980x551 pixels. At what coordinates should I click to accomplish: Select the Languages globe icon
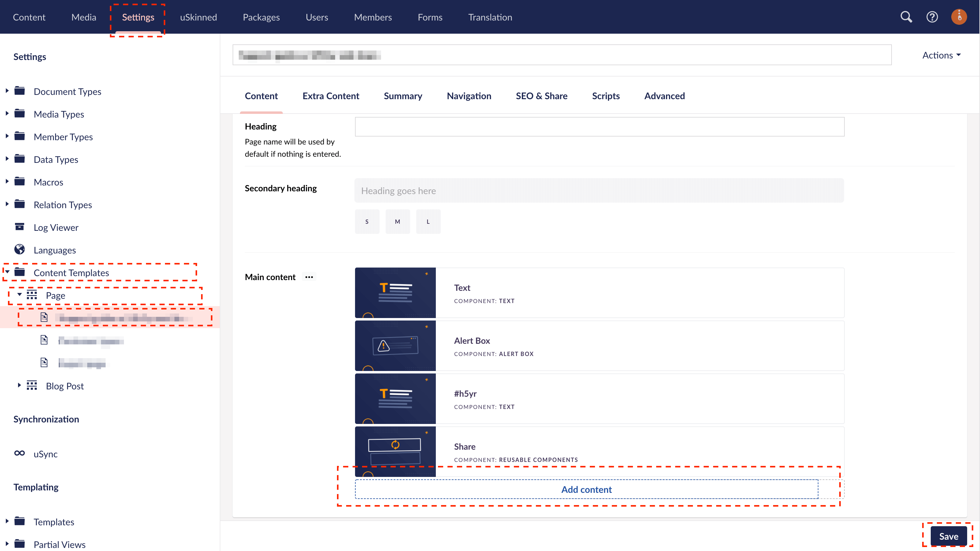(x=19, y=249)
